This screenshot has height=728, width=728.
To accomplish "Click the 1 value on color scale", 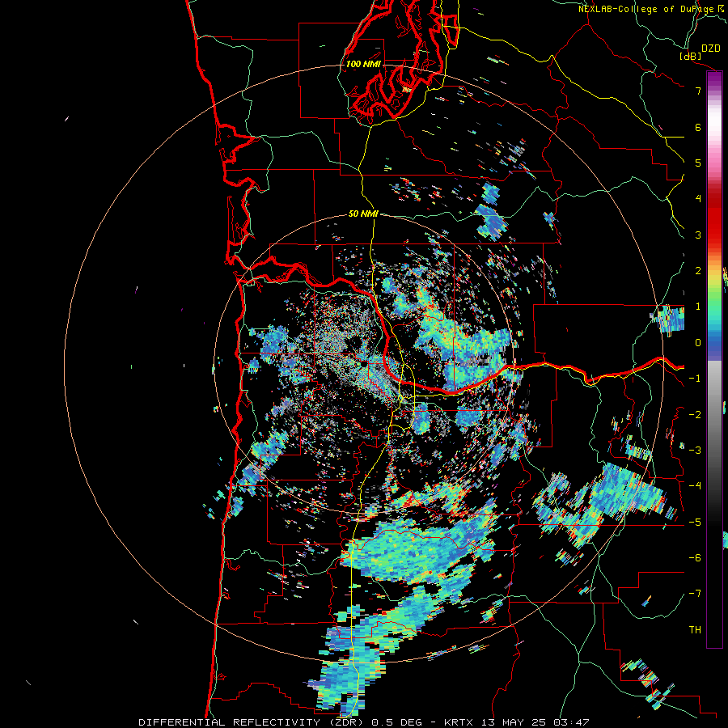I will click(x=698, y=307).
